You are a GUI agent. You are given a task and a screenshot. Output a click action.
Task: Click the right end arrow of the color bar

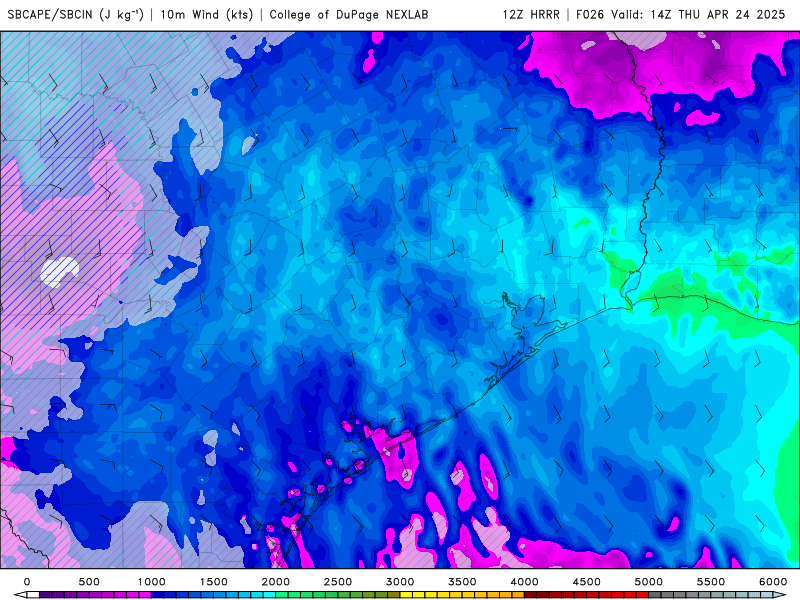[781, 595]
